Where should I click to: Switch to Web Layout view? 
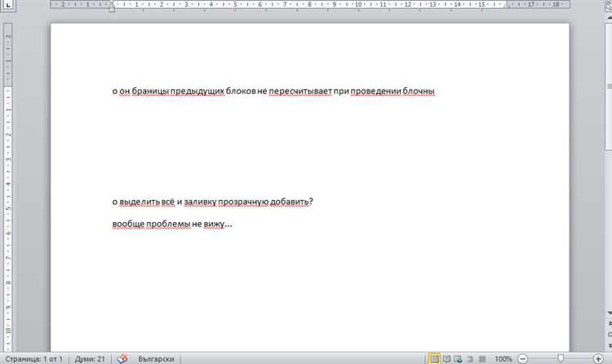pyautogui.click(x=459, y=358)
